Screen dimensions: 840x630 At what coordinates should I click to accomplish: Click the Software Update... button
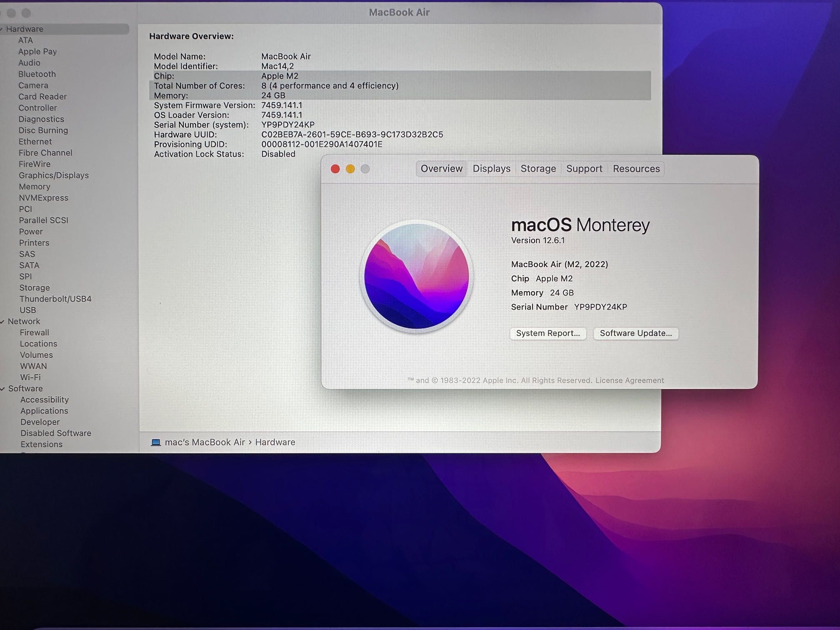[x=636, y=333]
